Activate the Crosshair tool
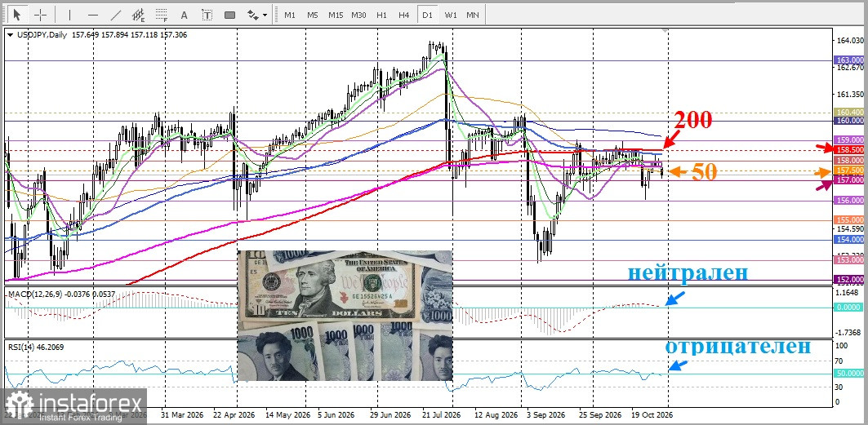Image resolution: width=868 pixels, height=425 pixels. pyautogui.click(x=42, y=15)
